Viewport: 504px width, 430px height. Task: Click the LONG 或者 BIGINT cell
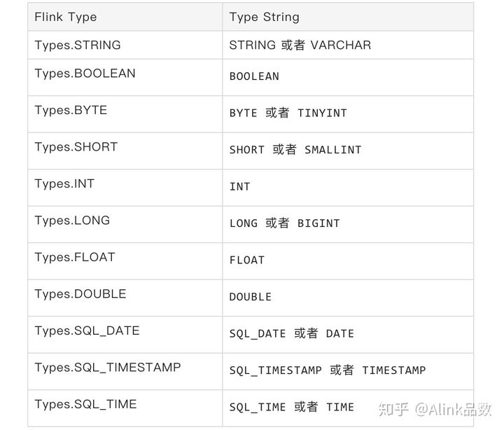284,223
